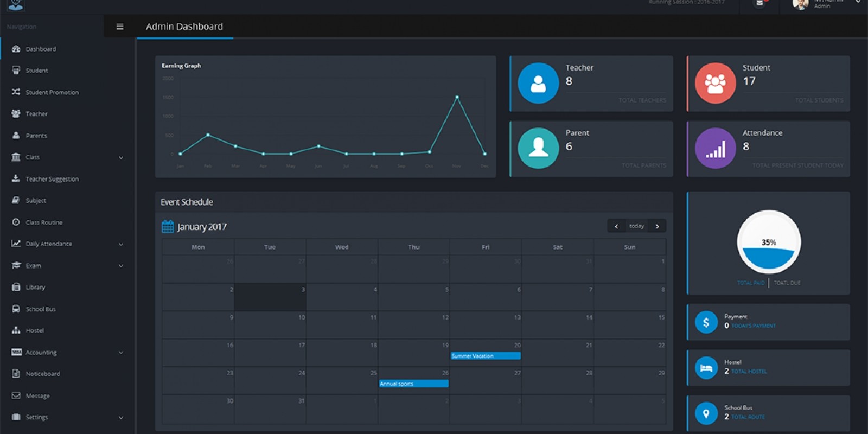The height and width of the screenshot is (434, 868).
Task: Click the calendar today button
Action: (636, 226)
